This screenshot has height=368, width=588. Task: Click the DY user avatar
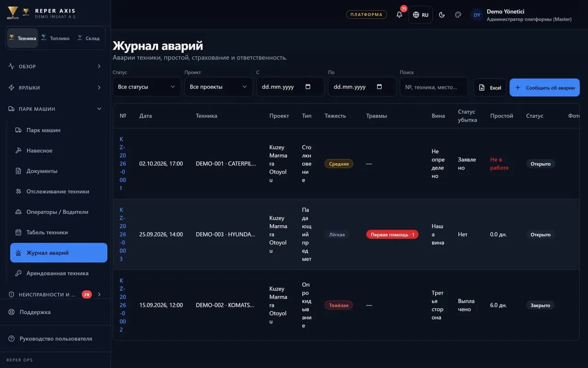[x=477, y=15]
